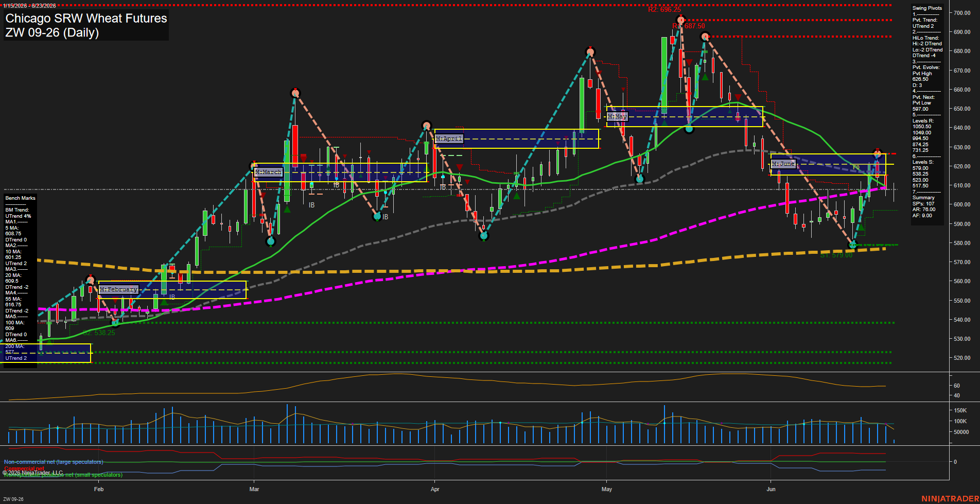Click the 'Jun' time axis label
The height and width of the screenshot is (504, 980).
point(771,489)
